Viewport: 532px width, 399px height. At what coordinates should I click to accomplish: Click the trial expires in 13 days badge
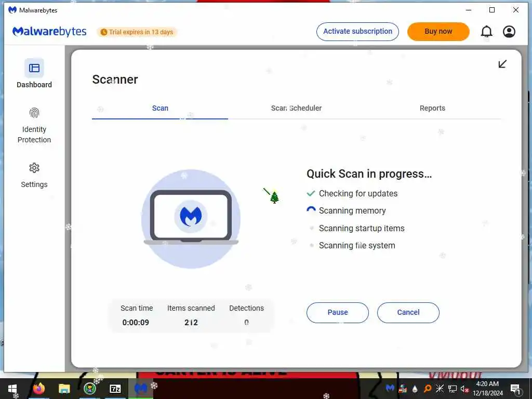point(137,32)
